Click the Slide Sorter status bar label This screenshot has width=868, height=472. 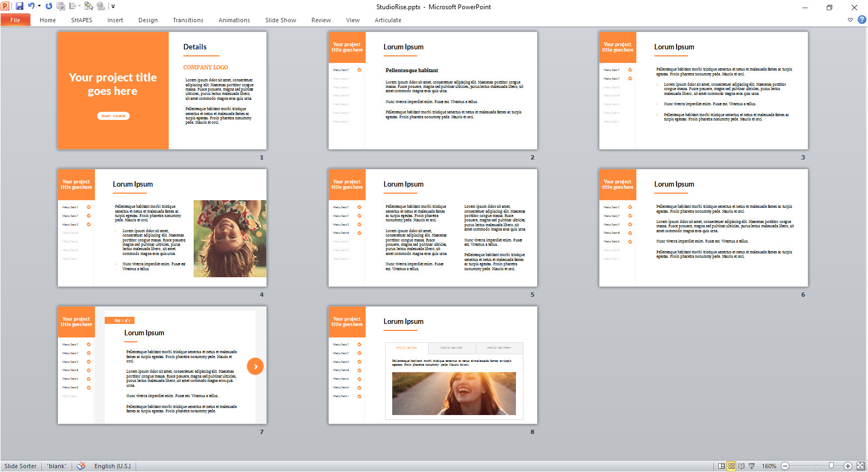21,466
